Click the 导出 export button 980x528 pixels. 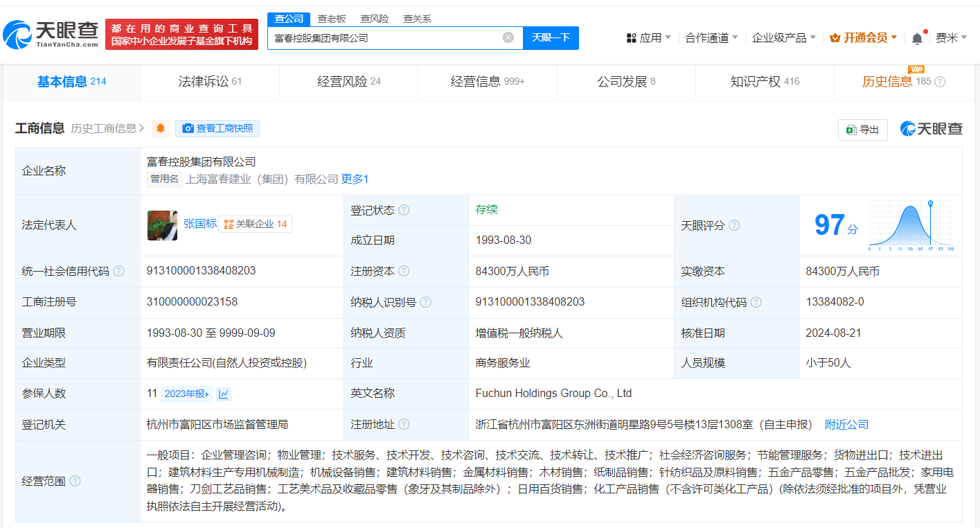click(862, 130)
